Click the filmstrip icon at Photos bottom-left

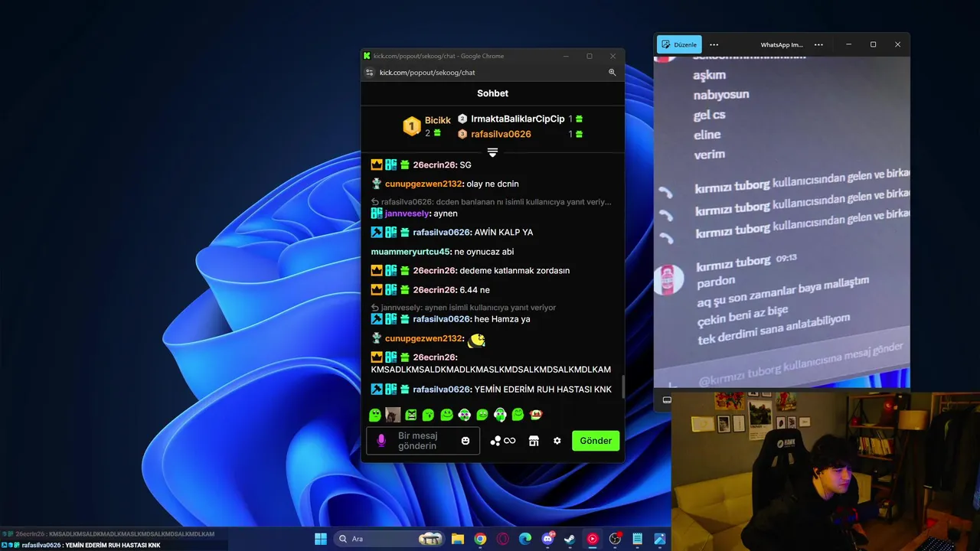click(667, 400)
